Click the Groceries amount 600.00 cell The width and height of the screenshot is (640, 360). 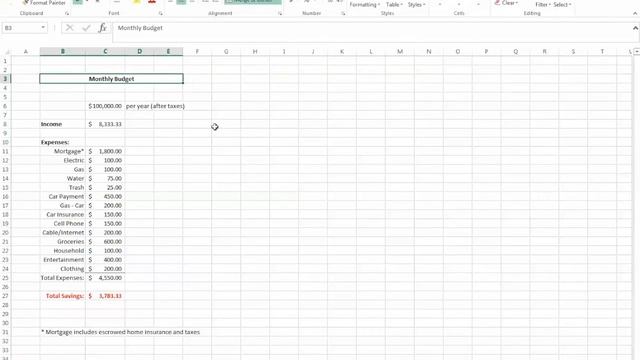point(105,242)
